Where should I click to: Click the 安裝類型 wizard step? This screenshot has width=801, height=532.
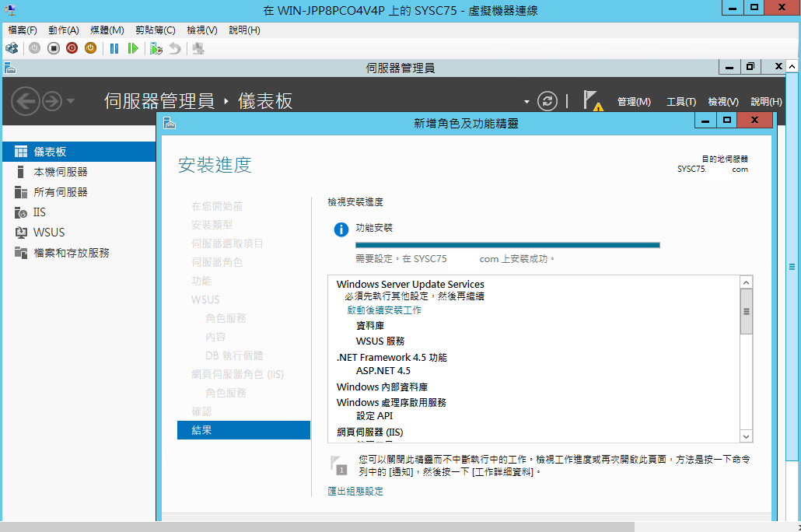click(x=212, y=225)
